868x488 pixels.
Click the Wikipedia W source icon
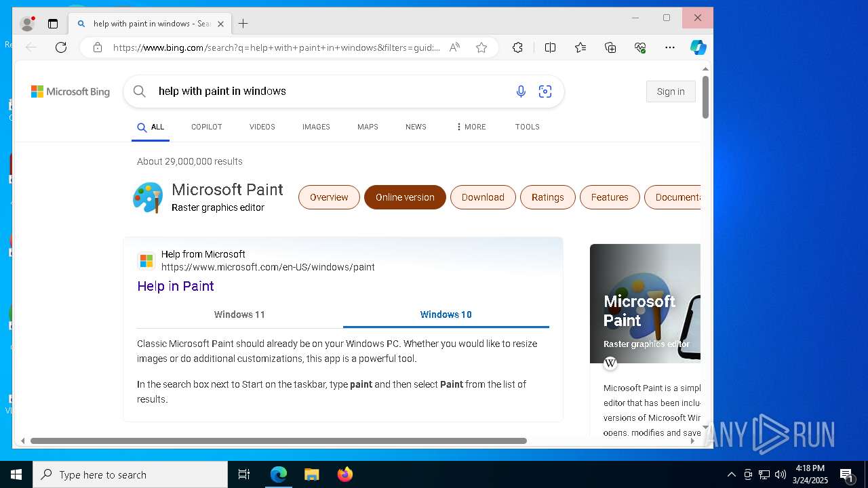click(610, 363)
